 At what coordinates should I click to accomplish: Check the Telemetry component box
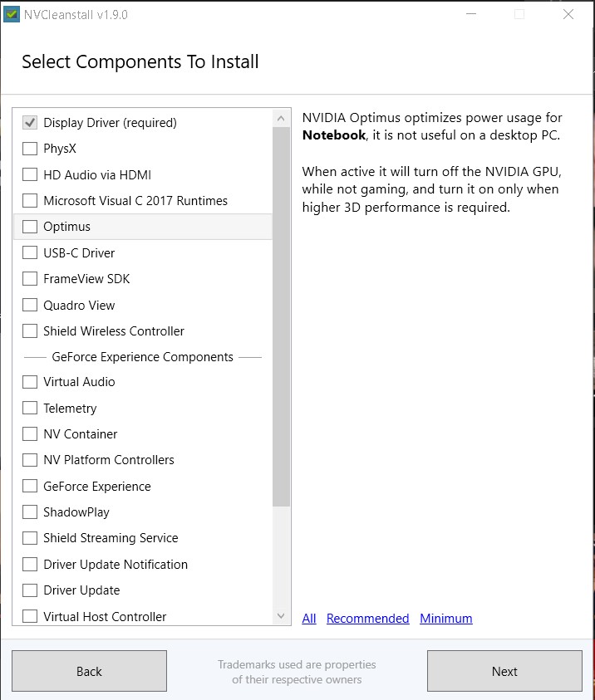point(30,408)
